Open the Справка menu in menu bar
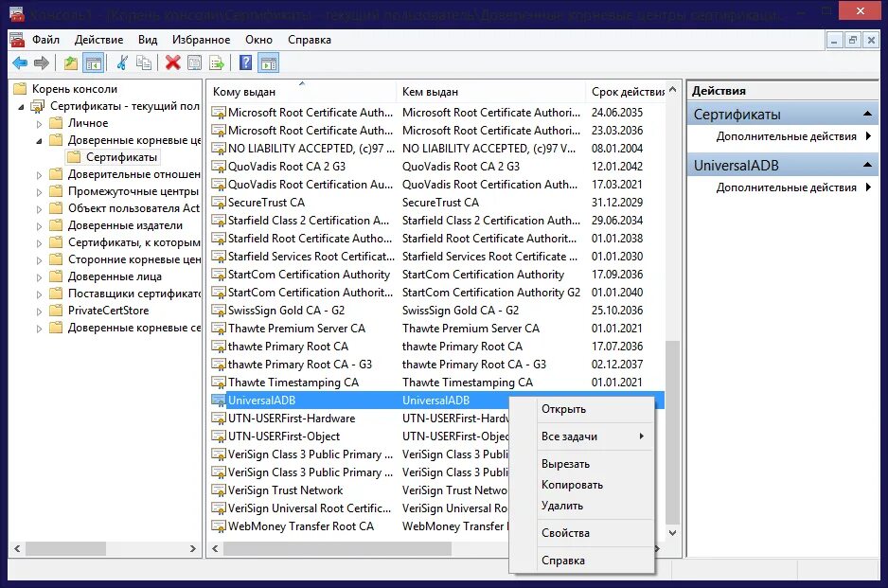The width and height of the screenshot is (888, 588). tap(310, 40)
